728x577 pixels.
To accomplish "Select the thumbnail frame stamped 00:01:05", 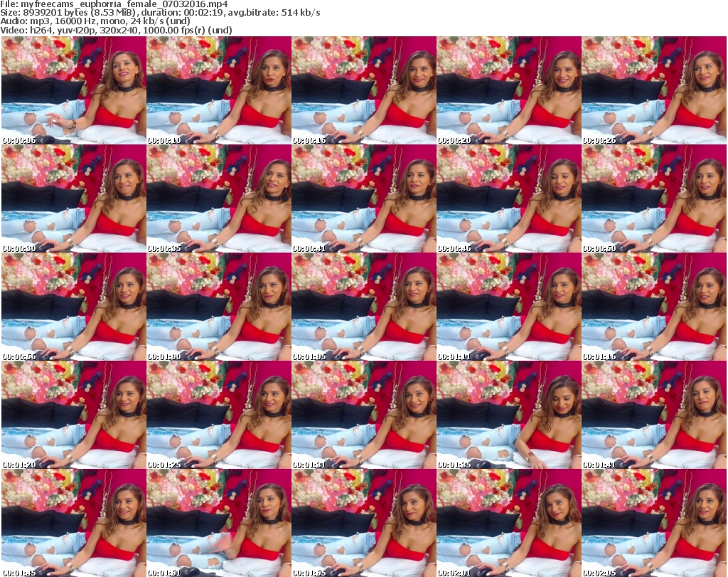I will point(364,307).
